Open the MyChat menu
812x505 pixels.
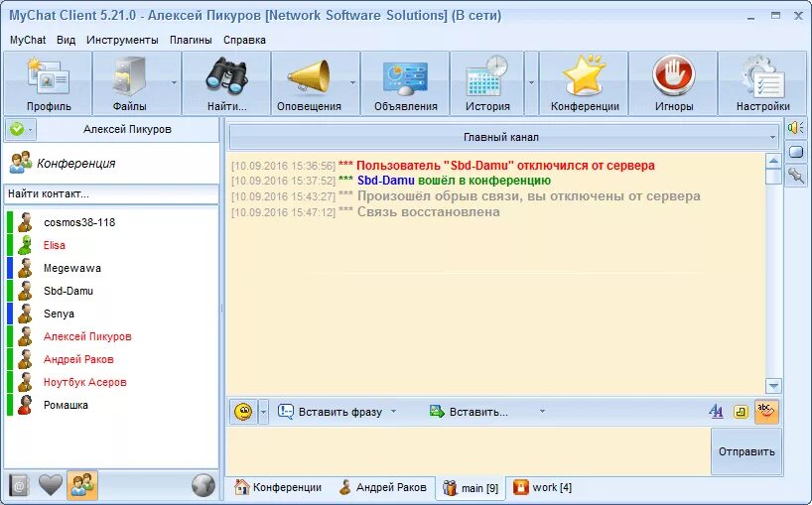click(x=28, y=40)
